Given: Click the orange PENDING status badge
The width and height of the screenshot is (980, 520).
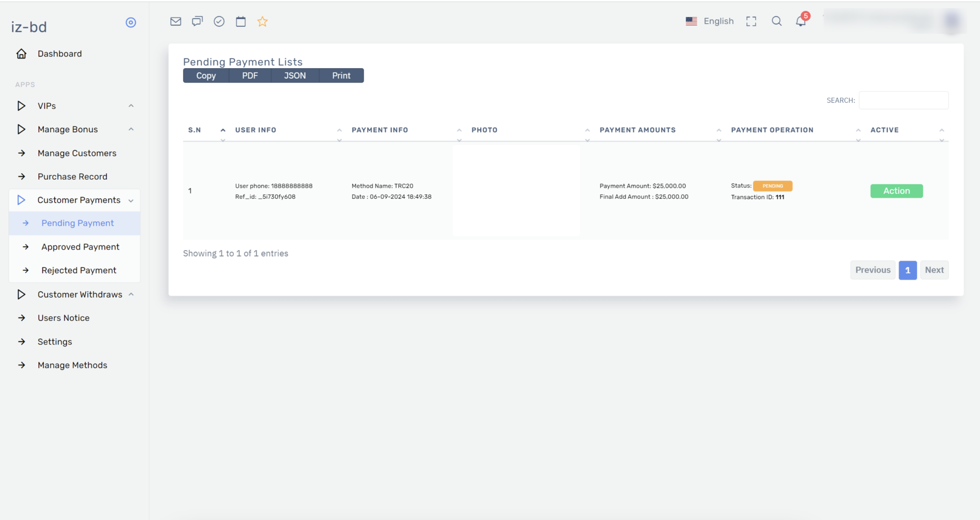Looking at the screenshot, I should click(772, 186).
